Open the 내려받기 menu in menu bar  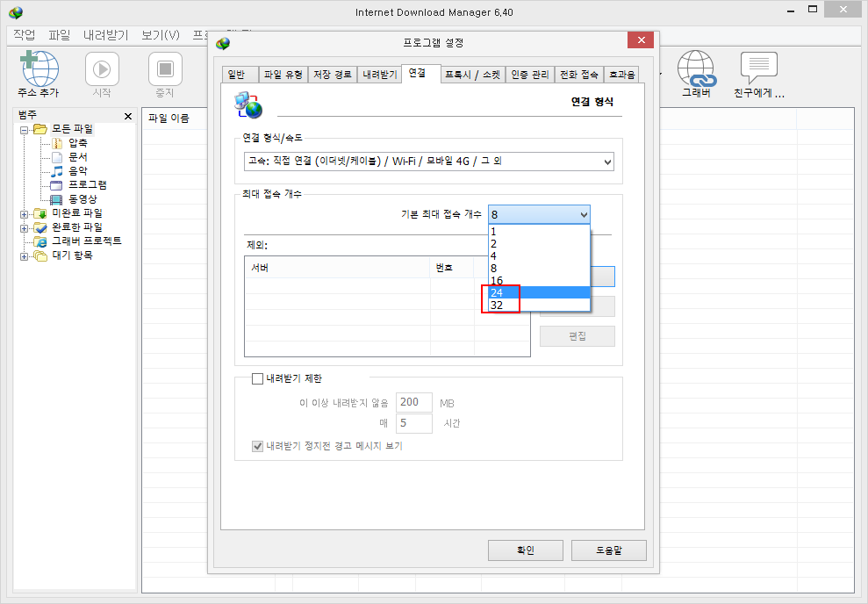(x=105, y=35)
